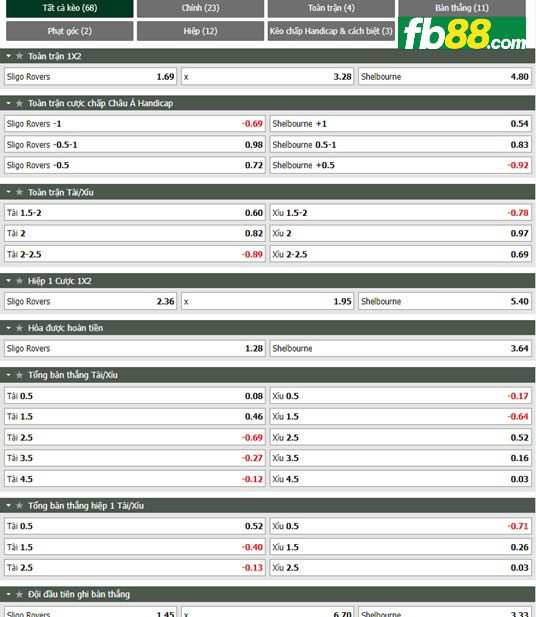The image size is (536, 617).
Task: Star the Tổng bàn thắng hiệp 1 Tài/Xỉu section
Action: click(x=19, y=506)
